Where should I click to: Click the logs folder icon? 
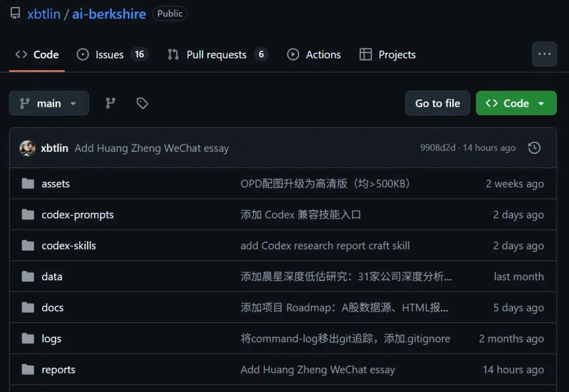click(28, 339)
